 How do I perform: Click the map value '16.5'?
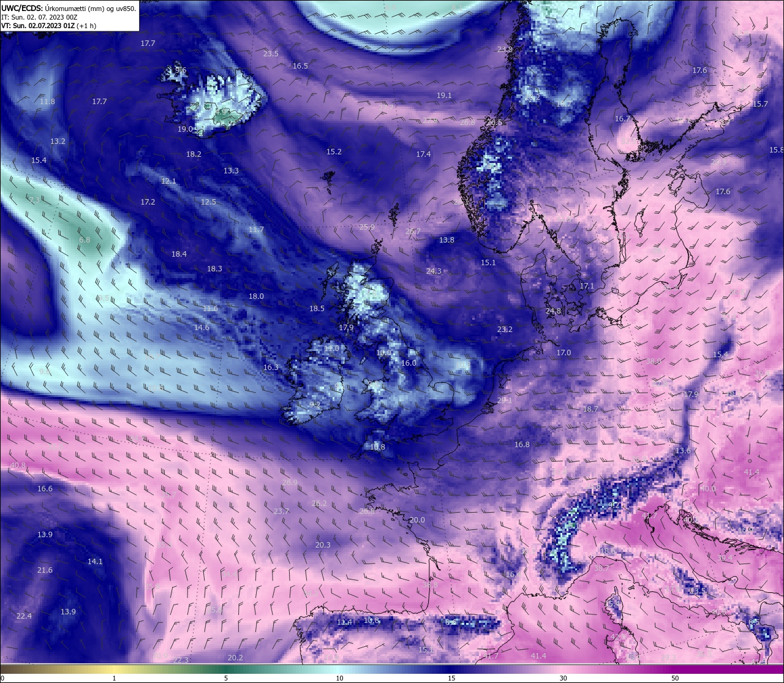pyautogui.click(x=300, y=66)
